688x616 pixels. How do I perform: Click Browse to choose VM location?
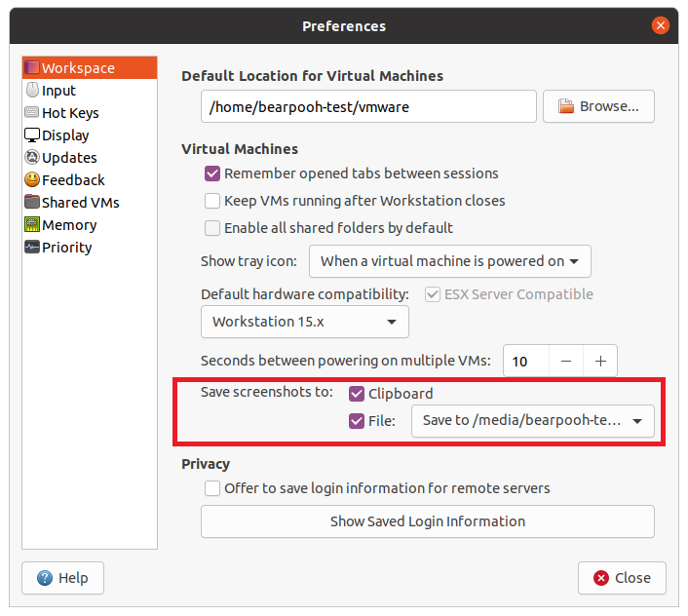coord(598,106)
